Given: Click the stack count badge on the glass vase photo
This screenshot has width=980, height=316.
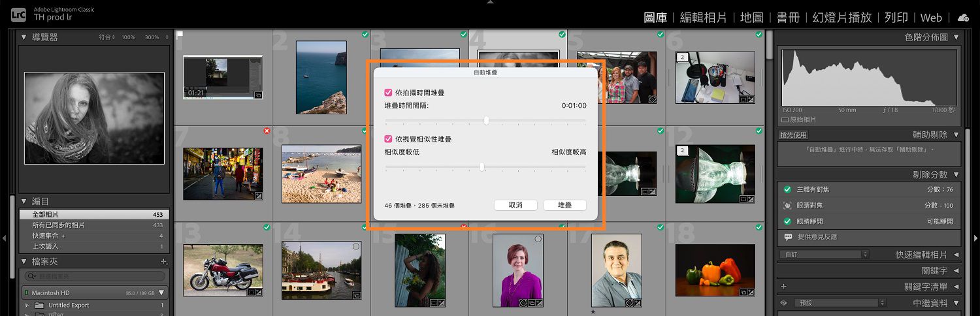Looking at the screenshot, I should click(681, 150).
